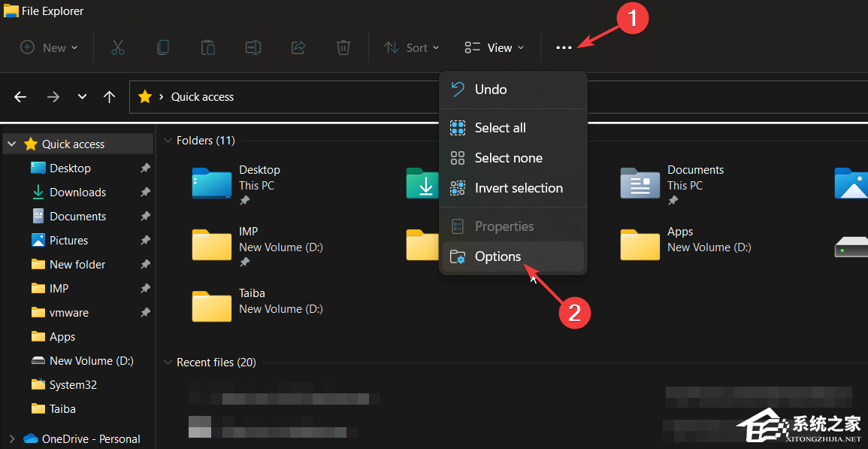The height and width of the screenshot is (449, 868).
Task: Click the Cut scissors icon in toolbar
Action: 117,47
